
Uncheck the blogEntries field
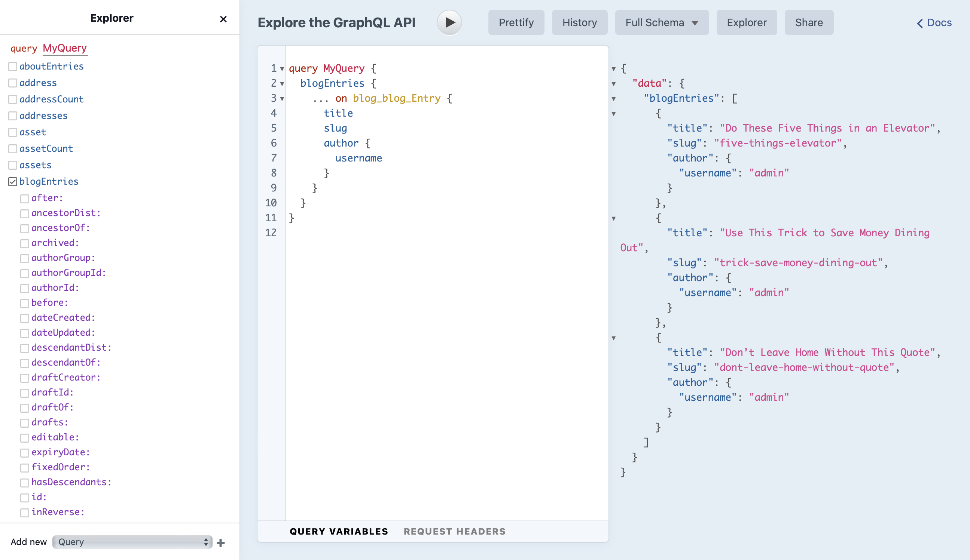[x=13, y=182]
